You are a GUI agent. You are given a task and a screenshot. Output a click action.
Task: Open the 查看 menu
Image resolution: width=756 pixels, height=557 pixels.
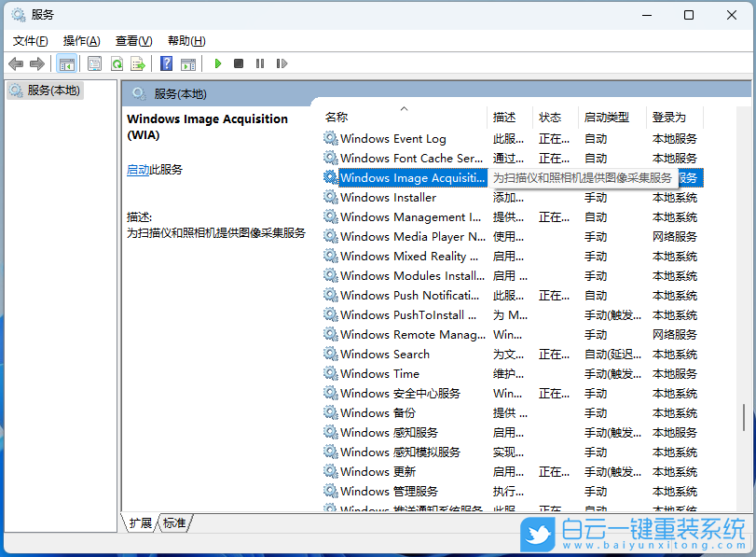point(132,40)
